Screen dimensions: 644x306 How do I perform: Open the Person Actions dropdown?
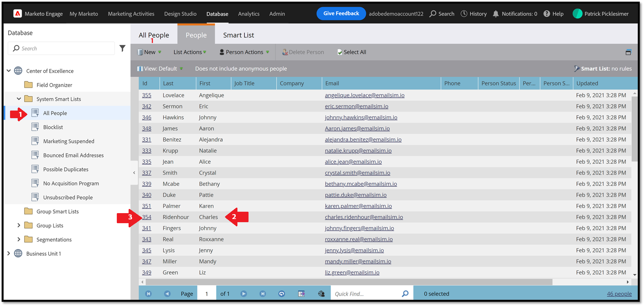(x=244, y=52)
